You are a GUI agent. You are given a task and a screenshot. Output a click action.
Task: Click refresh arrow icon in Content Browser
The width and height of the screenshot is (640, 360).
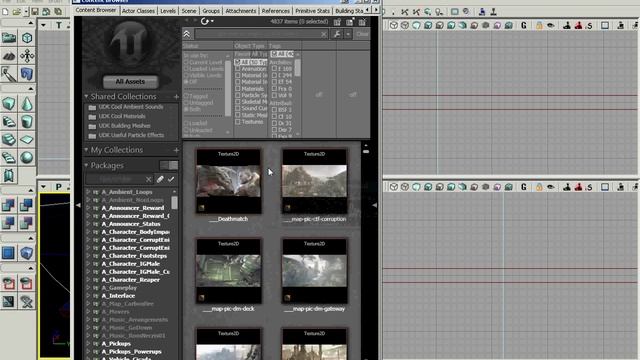(205, 21)
